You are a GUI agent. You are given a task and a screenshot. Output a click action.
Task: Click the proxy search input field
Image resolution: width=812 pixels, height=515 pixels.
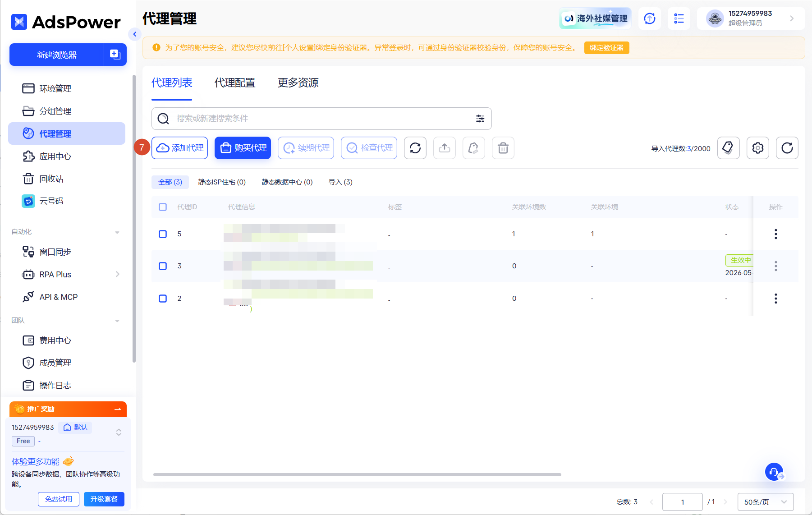321,119
